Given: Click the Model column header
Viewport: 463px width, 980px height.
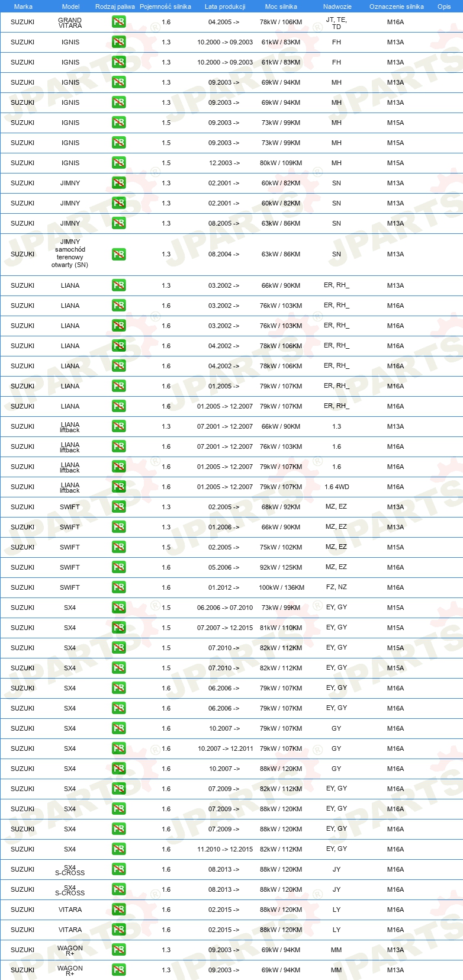Looking at the screenshot, I should pyautogui.click(x=70, y=7).
